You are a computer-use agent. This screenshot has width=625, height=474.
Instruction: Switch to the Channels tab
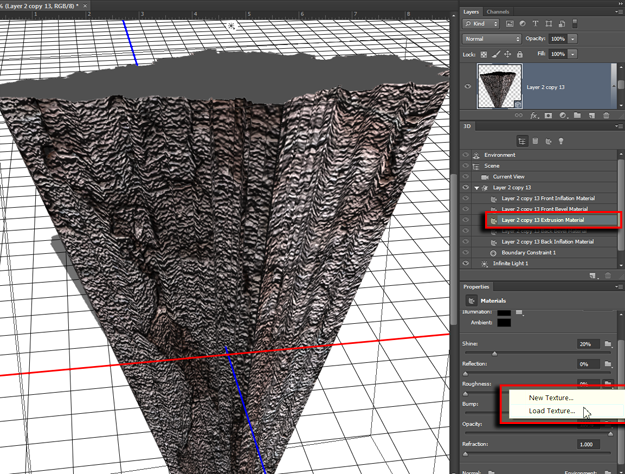click(x=498, y=12)
